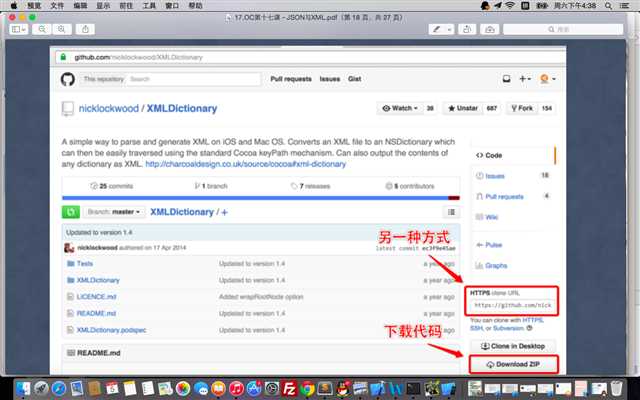Click the HTTPS clone URL text field

click(x=512, y=305)
